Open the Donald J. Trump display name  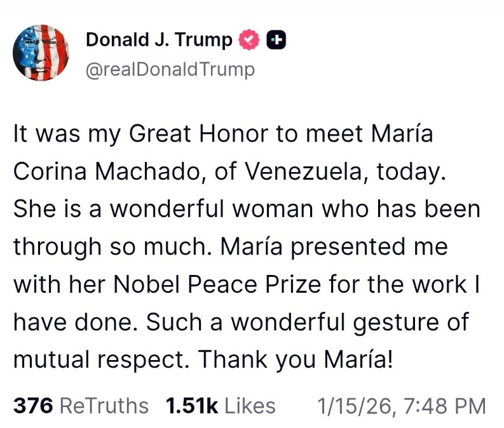tap(159, 40)
